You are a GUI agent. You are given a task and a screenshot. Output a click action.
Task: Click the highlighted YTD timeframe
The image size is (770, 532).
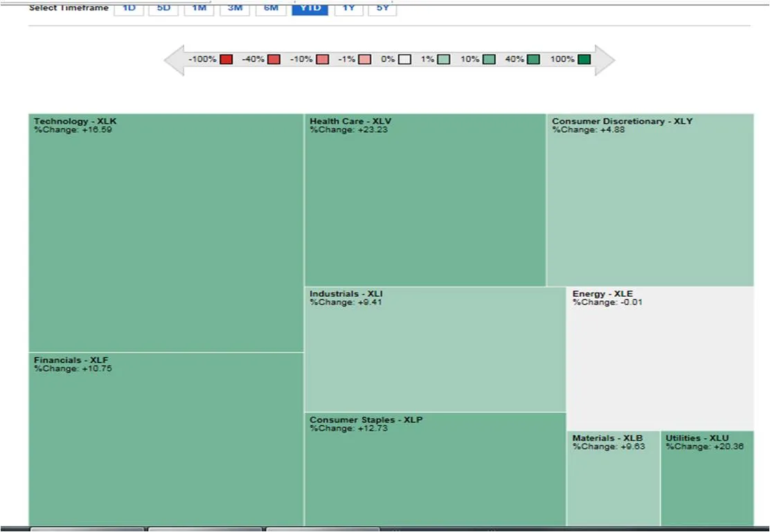coord(310,8)
